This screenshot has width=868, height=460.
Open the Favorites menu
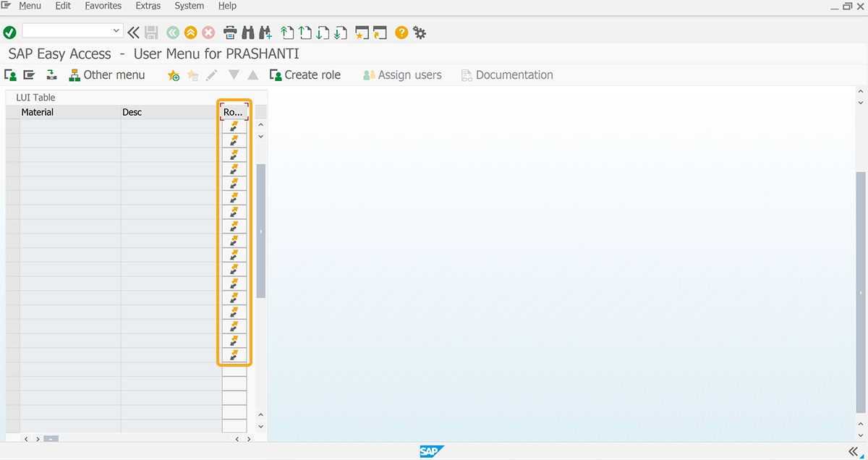[x=103, y=6]
